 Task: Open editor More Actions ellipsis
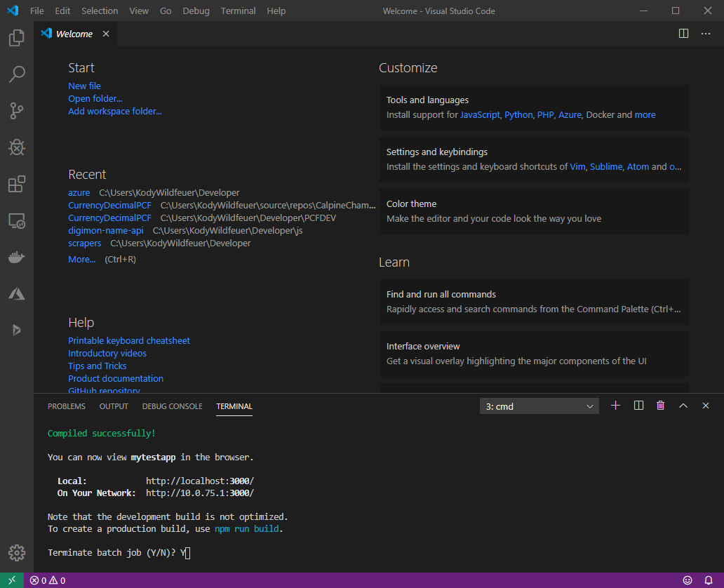(x=706, y=33)
